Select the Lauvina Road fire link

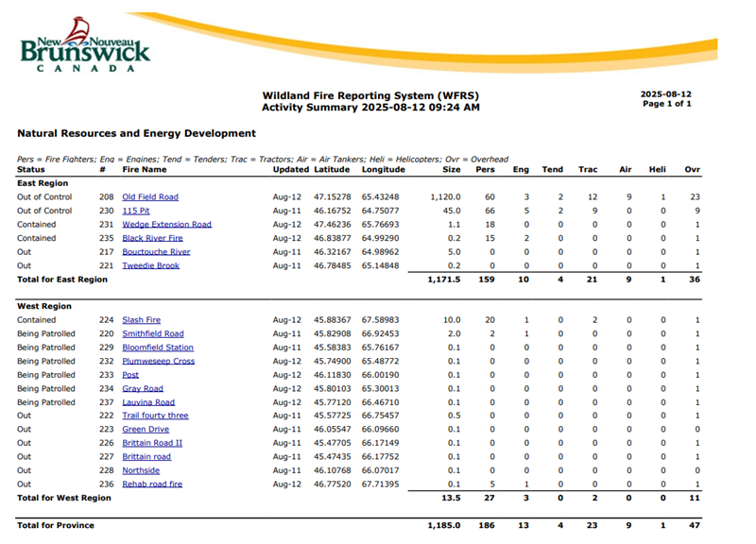click(x=148, y=402)
